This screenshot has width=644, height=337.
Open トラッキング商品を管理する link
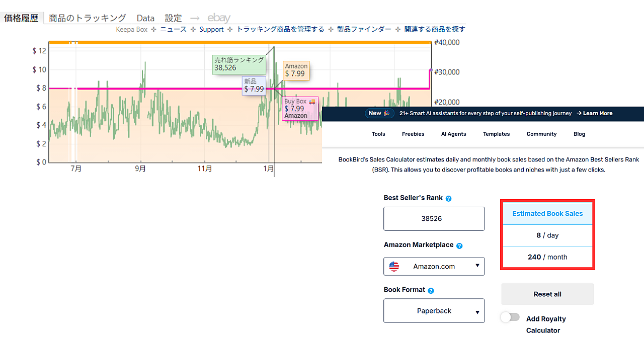click(280, 29)
